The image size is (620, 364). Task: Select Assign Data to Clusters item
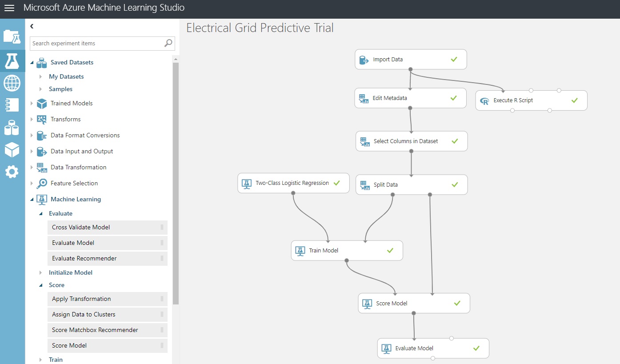click(x=108, y=315)
